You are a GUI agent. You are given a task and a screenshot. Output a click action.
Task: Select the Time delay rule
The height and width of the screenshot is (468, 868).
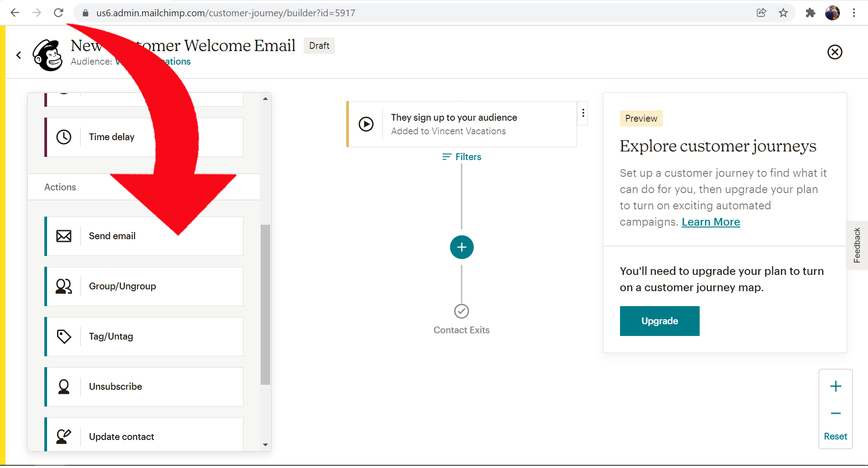point(144,137)
